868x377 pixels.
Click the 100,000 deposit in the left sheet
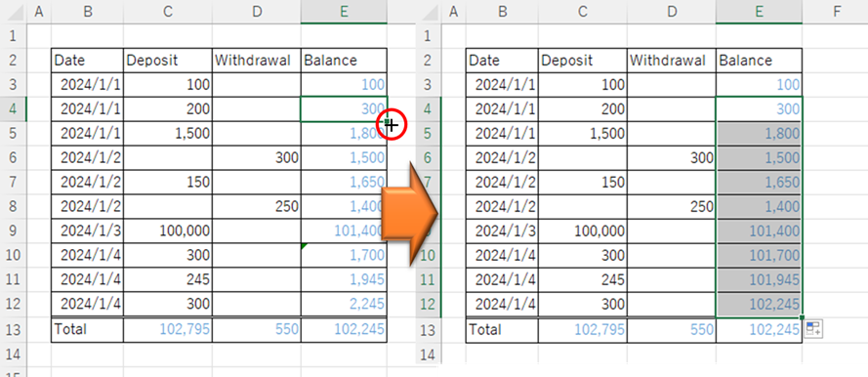pos(168,231)
